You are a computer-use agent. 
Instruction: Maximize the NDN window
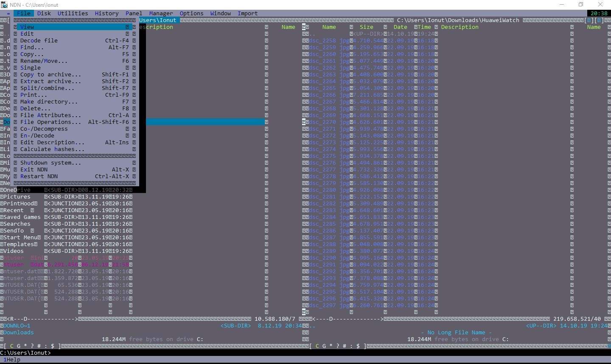click(x=581, y=4)
